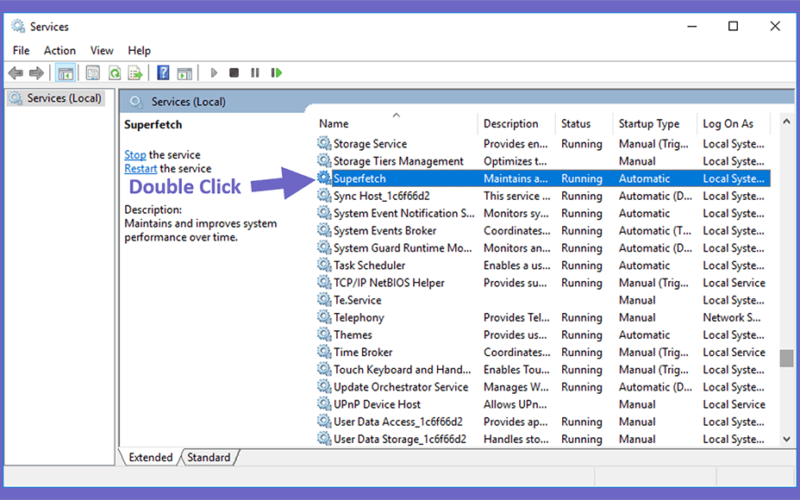Click the gear icon beside Superfetch

324,178
